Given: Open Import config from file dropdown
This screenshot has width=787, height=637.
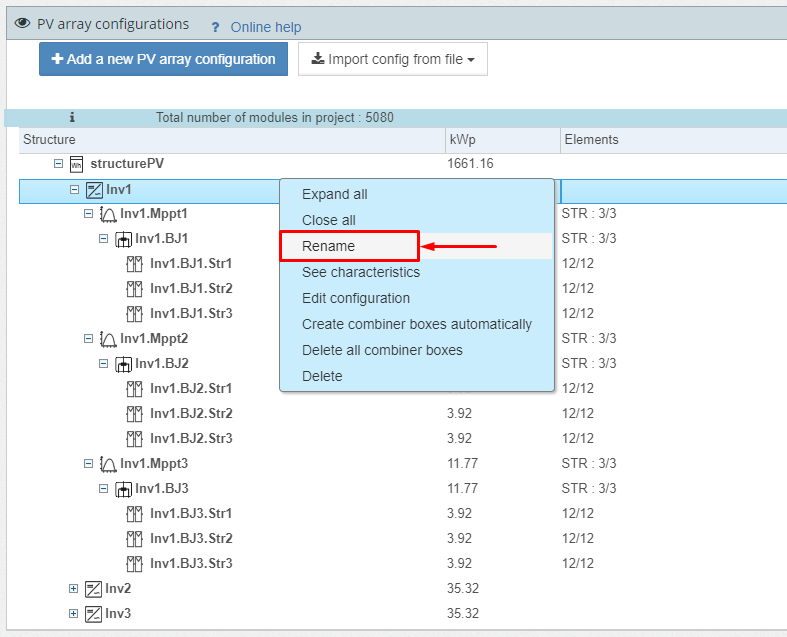Looking at the screenshot, I should pos(393,59).
